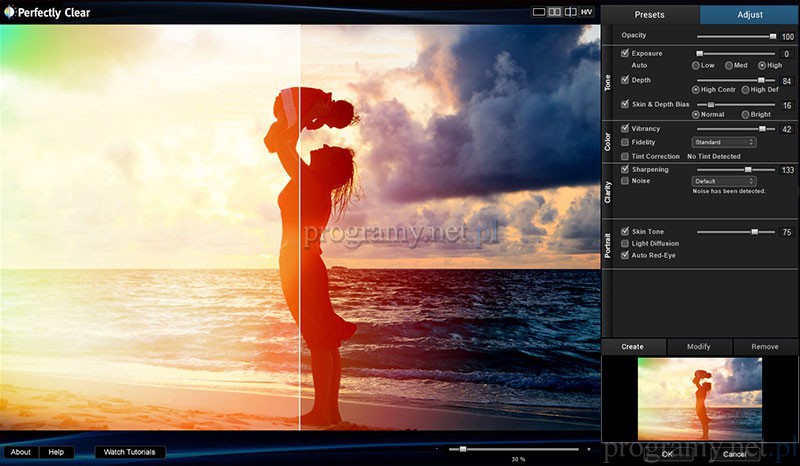Choose High Def depth option
Image resolution: width=800 pixels, height=466 pixels.
click(745, 89)
